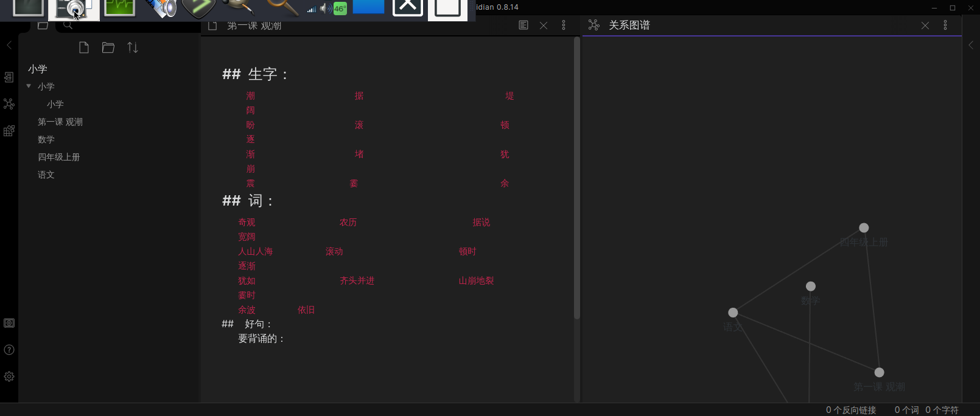Follow the 农历 word link
This screenshot has width=980, height=416.
[x=348, y=222]
